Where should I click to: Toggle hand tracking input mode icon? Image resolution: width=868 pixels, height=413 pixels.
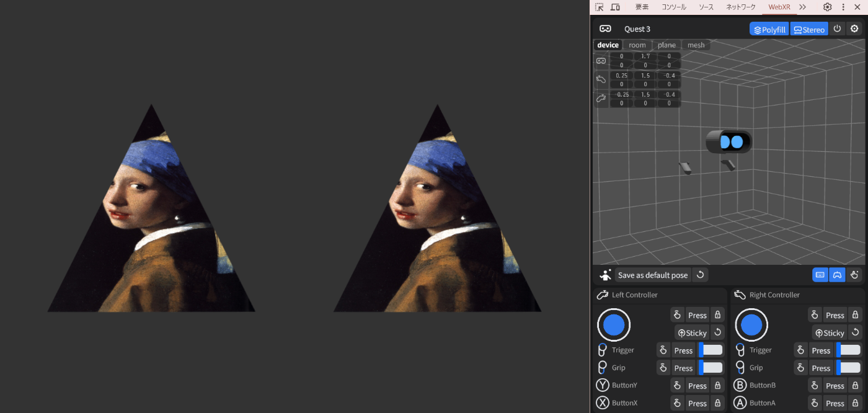pos(854,275)
